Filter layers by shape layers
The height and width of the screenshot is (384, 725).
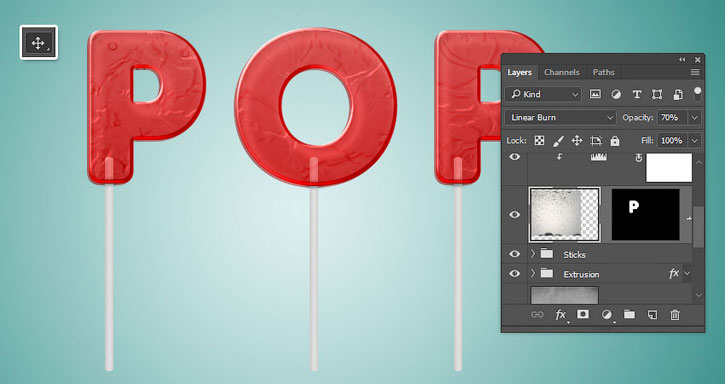point(657,94)
